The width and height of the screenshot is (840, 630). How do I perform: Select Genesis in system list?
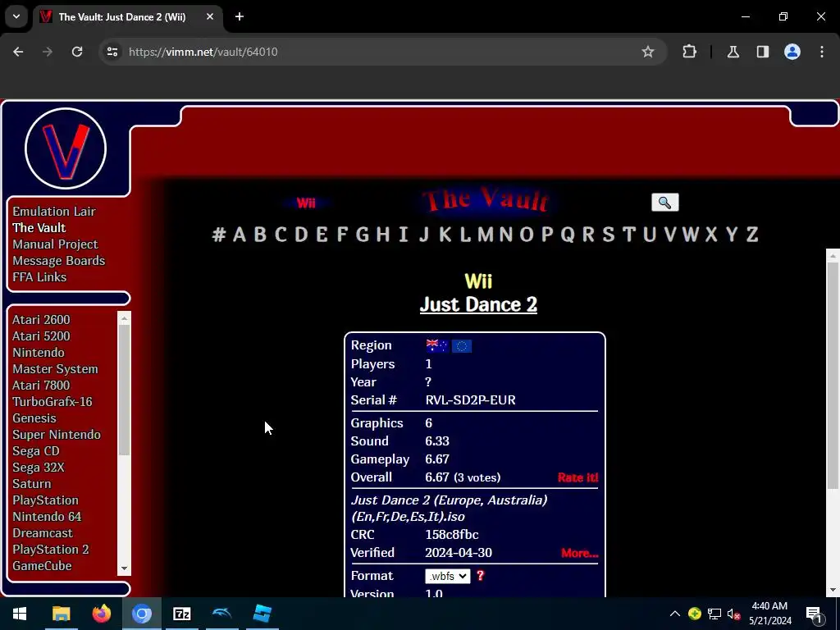pyautogui.click(x=34, y=418)
